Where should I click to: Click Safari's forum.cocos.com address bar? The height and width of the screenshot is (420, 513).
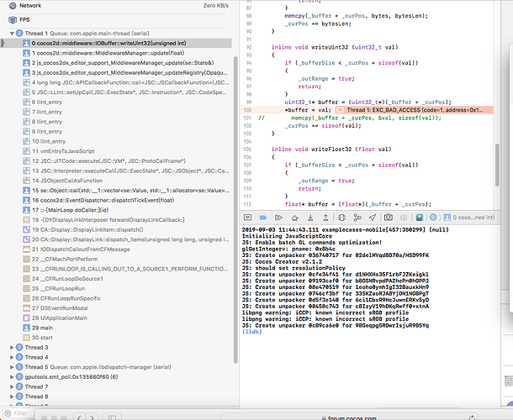coord(350,417)
